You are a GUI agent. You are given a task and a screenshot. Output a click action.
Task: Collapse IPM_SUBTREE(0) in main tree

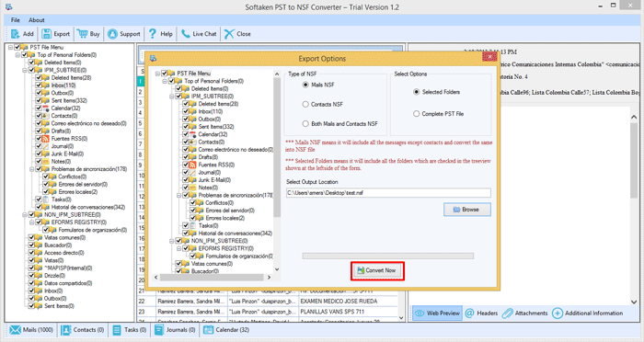(x=25, y=70)
